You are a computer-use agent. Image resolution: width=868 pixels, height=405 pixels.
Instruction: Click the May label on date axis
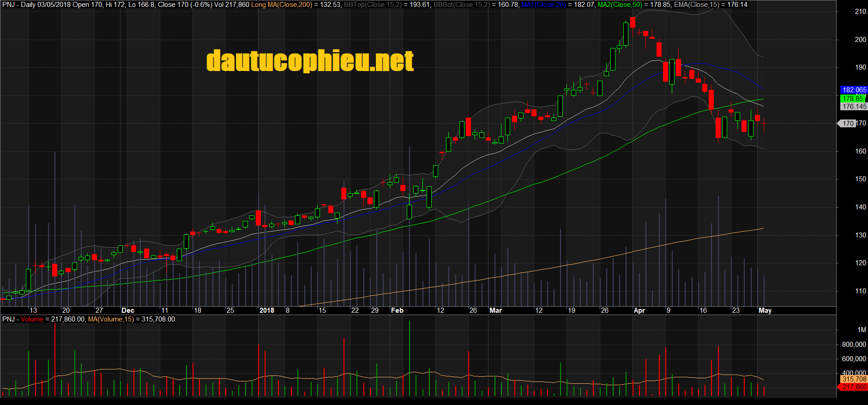pyautogui.click(x=765, y=310)
